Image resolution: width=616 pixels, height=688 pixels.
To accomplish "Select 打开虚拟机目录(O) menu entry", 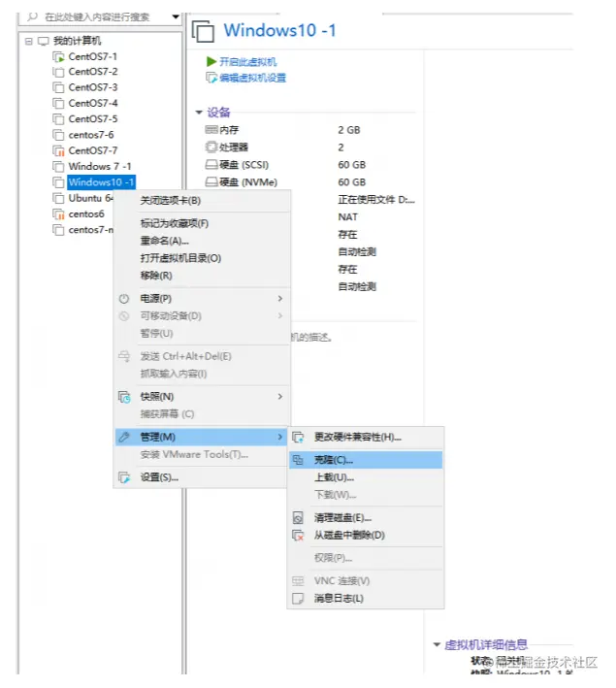I will tap(202, 258).
